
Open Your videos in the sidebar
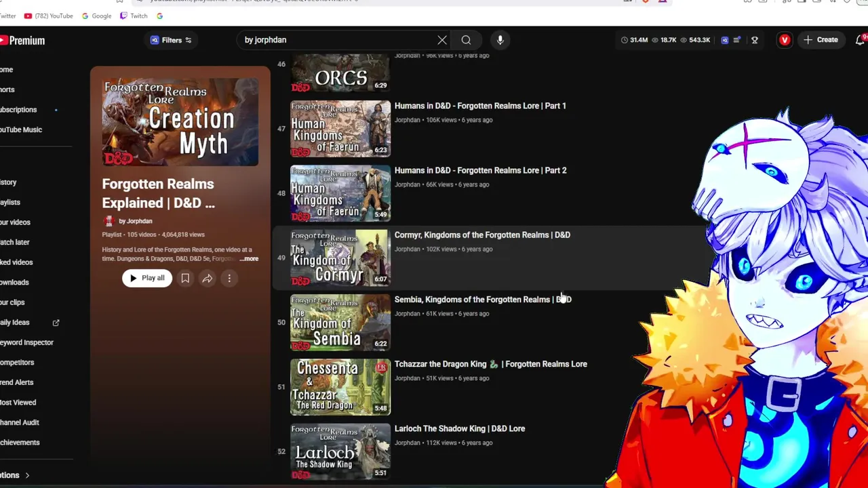(x=15, y=222)
